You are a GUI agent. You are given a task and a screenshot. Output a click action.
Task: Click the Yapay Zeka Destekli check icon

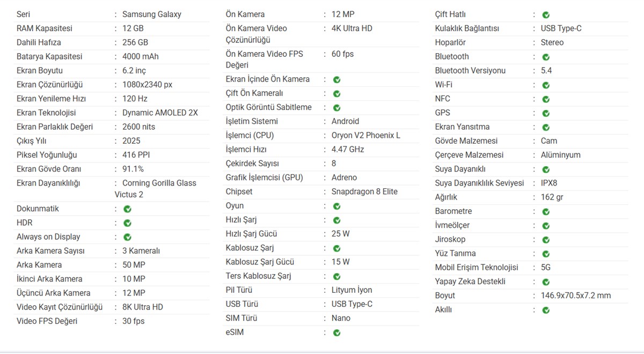(x=546, y=282)
